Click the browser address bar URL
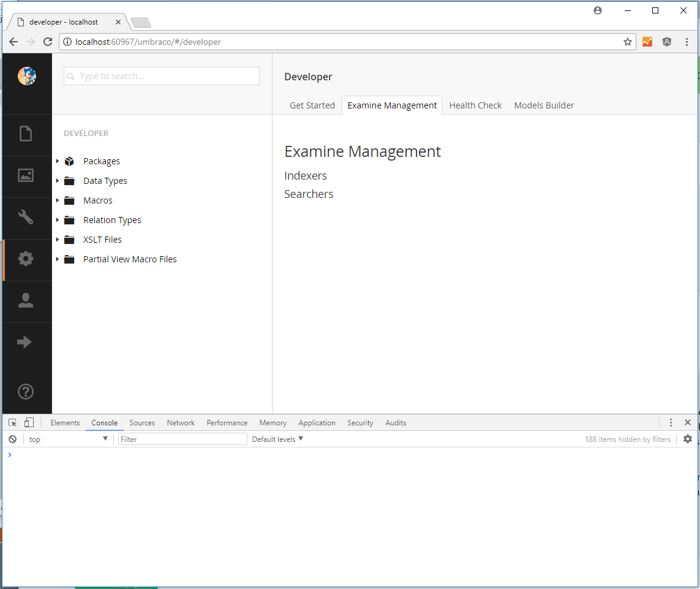The height and width of the screenshot is (589, 700). pyautogui.click(x=148, y=42)
